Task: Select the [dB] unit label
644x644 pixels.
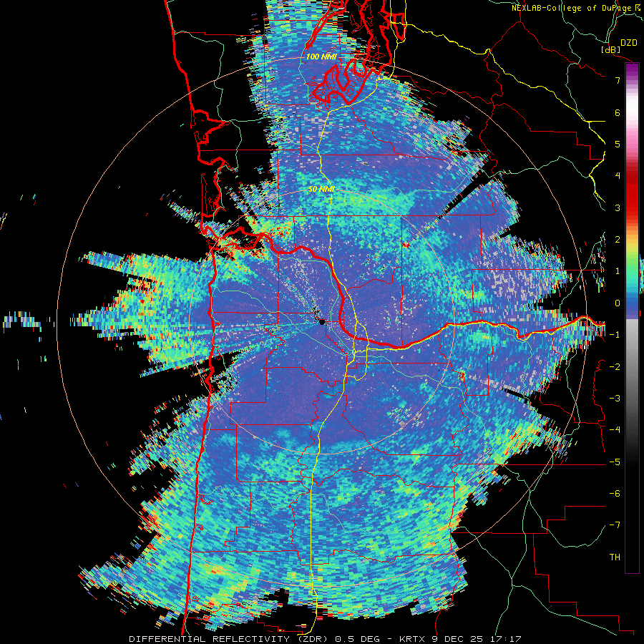Action: click(x=611, y=49)
